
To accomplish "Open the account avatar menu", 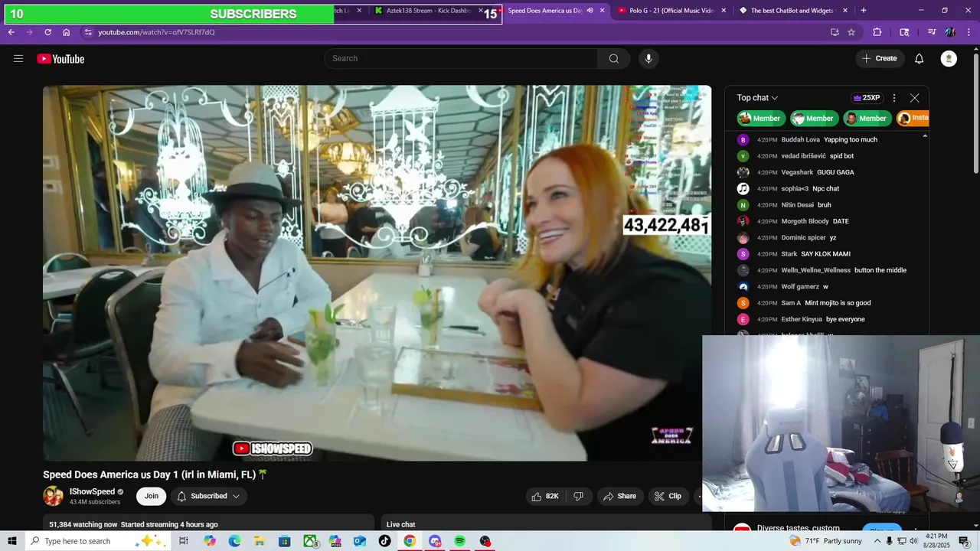I will [x=949, y=59].
